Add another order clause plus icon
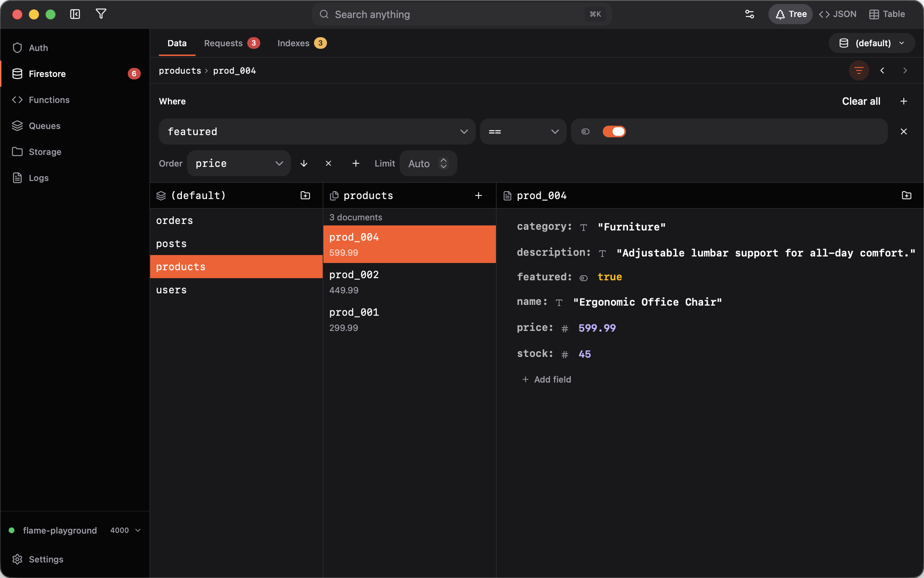This screenshot has height=578, width=924. pyautogui.click(x=356, y=164)
